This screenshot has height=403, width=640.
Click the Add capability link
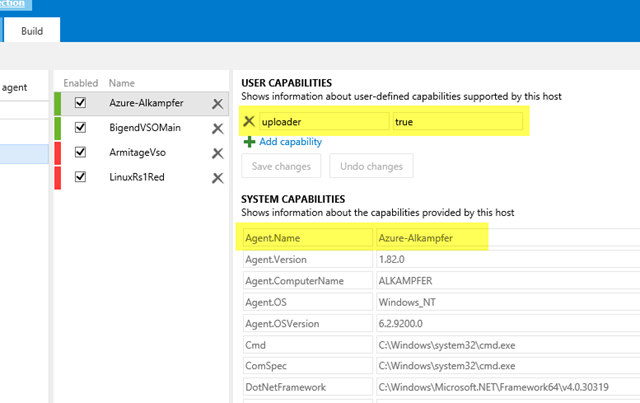click(290, 142)
